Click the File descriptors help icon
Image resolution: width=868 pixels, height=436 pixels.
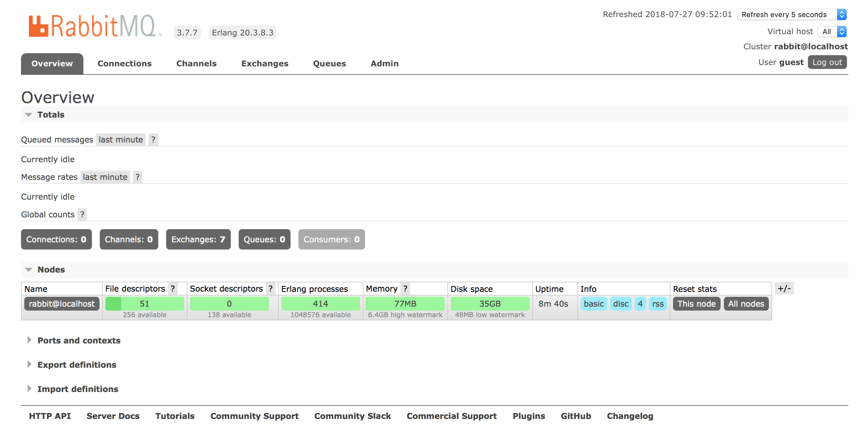point(173,289)
